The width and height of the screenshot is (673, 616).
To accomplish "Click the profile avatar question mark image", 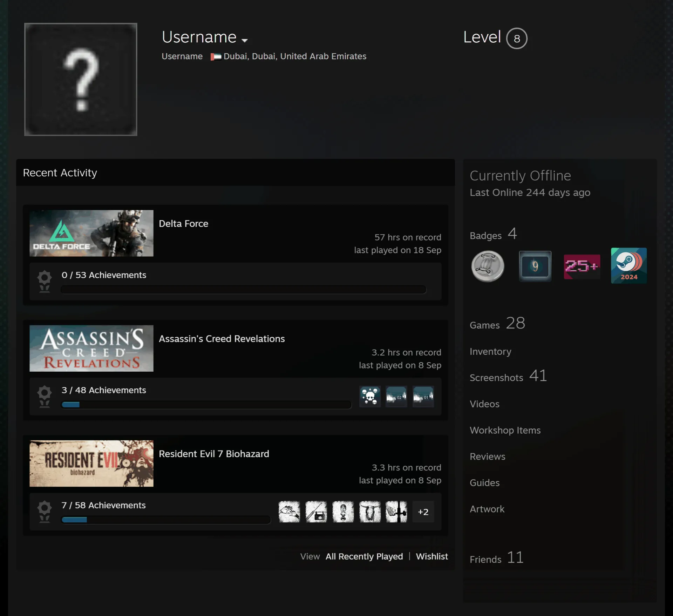I will pyautogui.click(x=81, y=79).
